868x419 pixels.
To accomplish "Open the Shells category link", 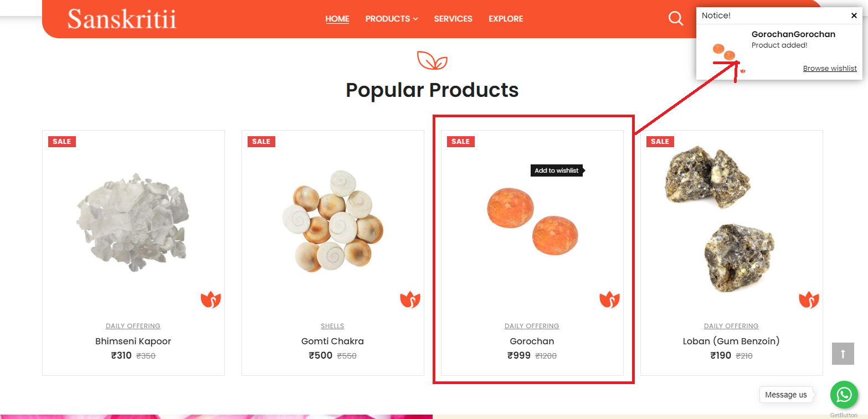I will [x=332, y=326].
